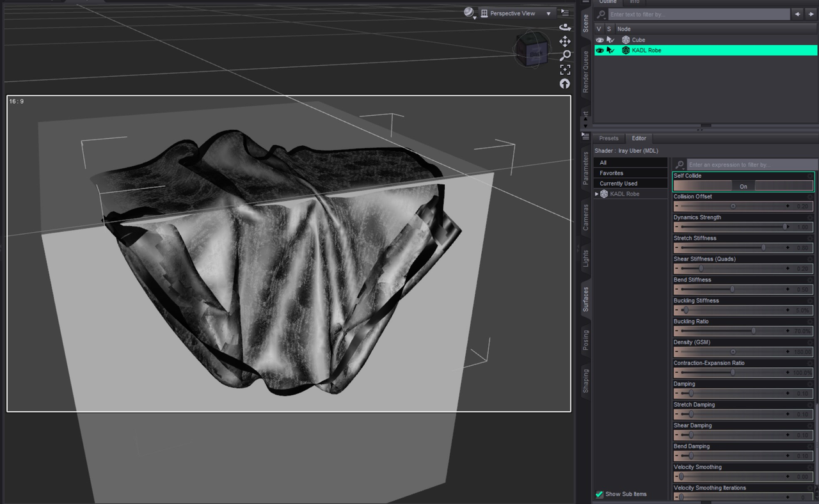This screenshot has width=819, height=504.
Task: Expand the KADL Robe surface tree item
Action: [597, 194]
